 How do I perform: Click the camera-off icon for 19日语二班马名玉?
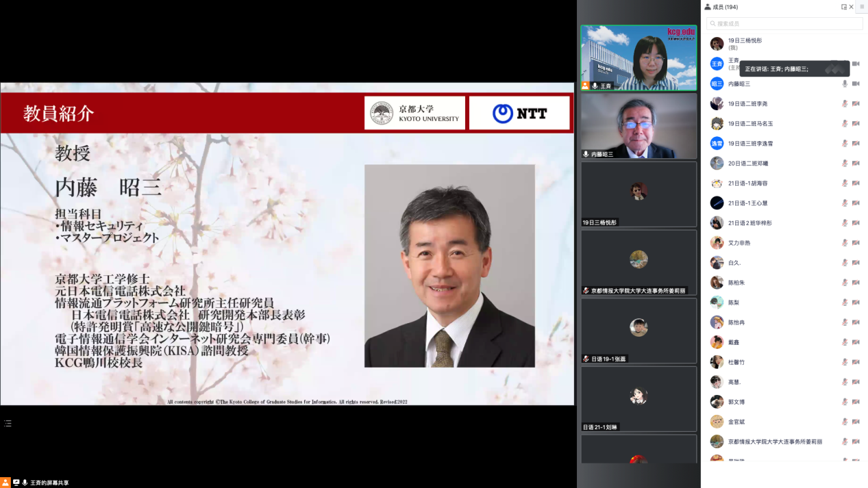click(856, 123)
